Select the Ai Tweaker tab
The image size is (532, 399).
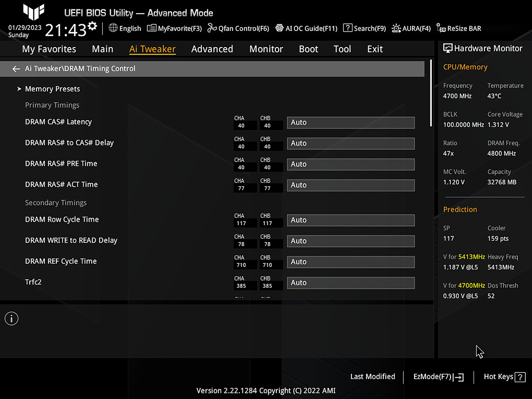pos(153,49)
